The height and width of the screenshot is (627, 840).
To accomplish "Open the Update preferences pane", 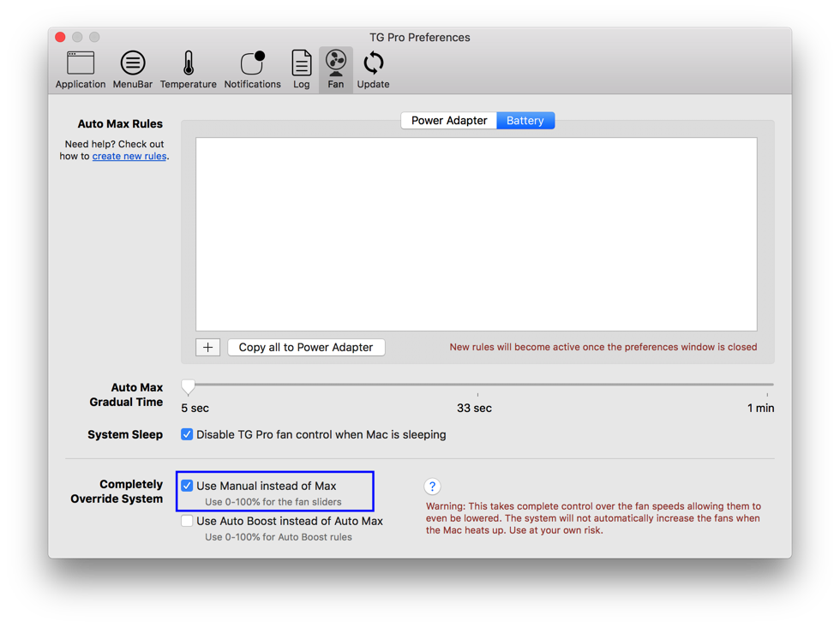I will coord(374,70).
